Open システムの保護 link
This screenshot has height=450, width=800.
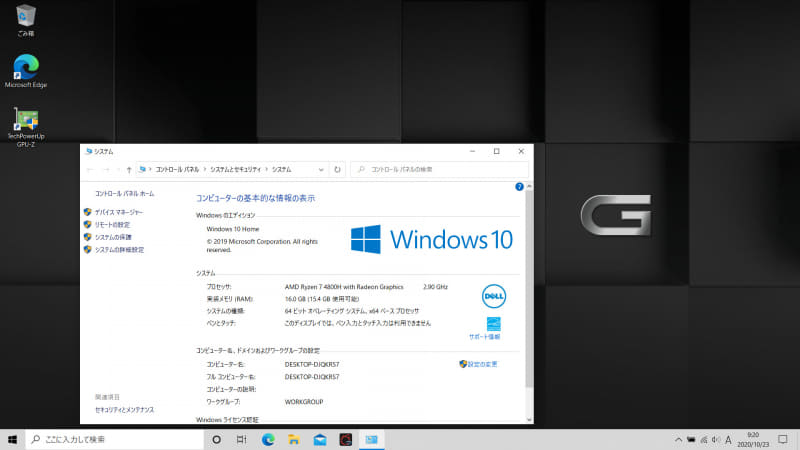(113, 237)
